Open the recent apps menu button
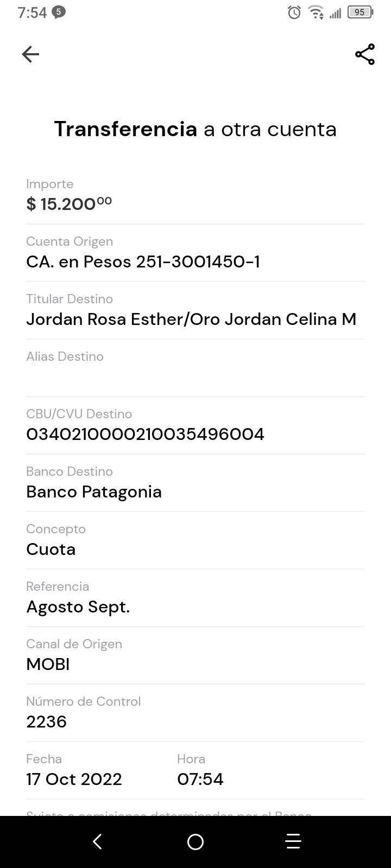 click(x=293, y=841)
